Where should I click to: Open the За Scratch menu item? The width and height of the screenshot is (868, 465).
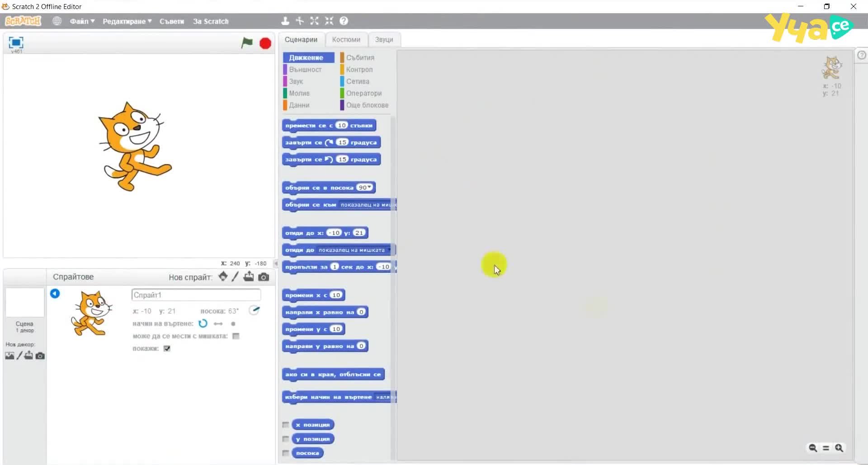click(x=211, y=21)
